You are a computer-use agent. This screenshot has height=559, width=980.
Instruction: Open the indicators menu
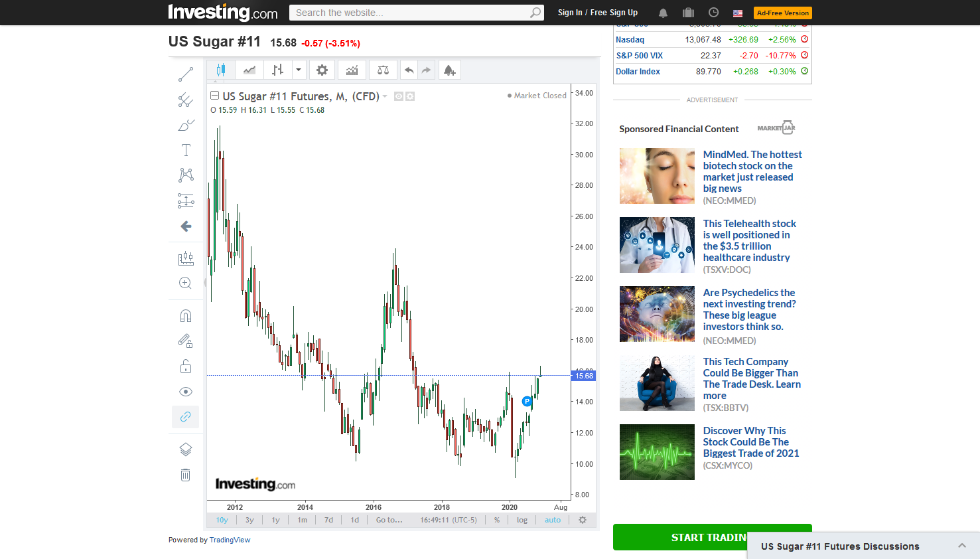352,70
